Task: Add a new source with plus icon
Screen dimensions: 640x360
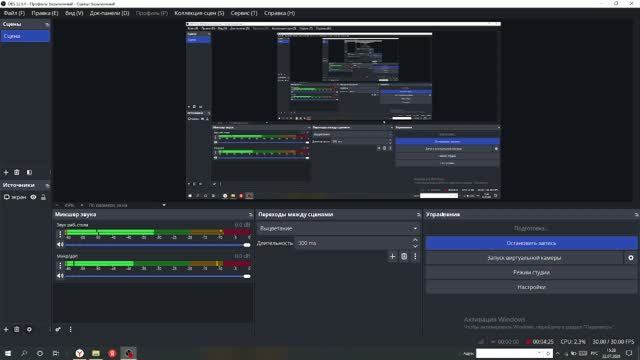Action: tap(6, 329)
